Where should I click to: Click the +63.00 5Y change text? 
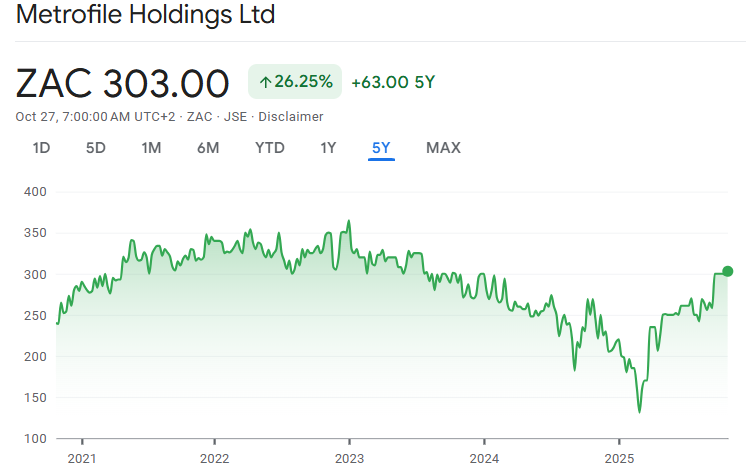(393, 82)
